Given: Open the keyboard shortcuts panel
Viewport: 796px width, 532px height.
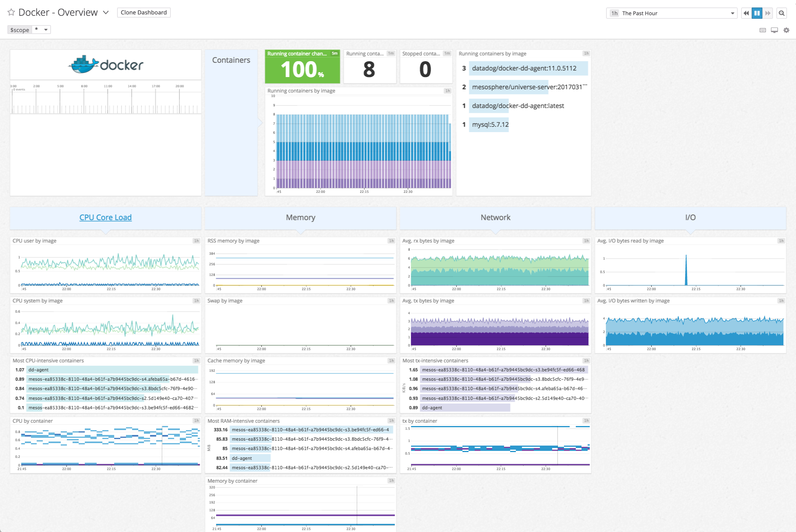Looking at the screenshot, I should coord(763,30).
